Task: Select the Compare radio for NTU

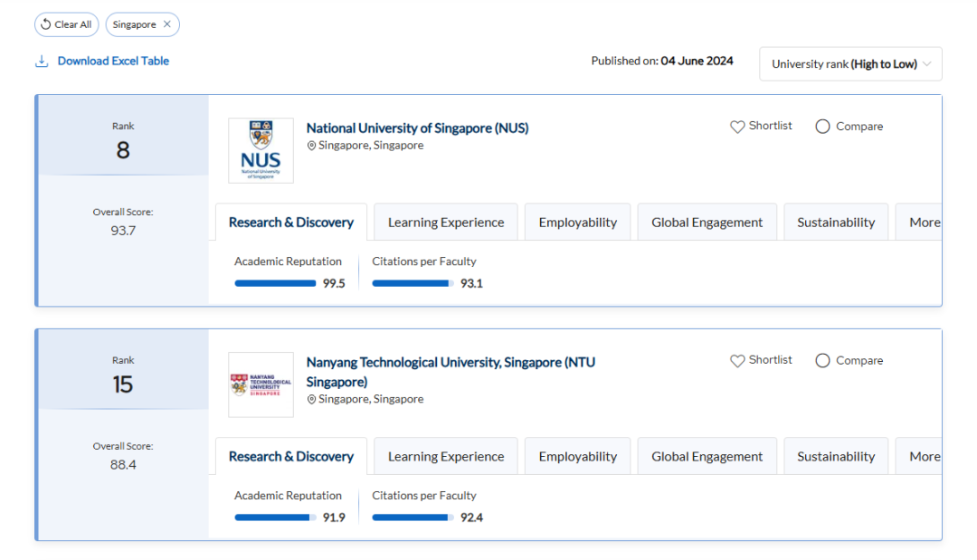Action: tap(822, 361)
